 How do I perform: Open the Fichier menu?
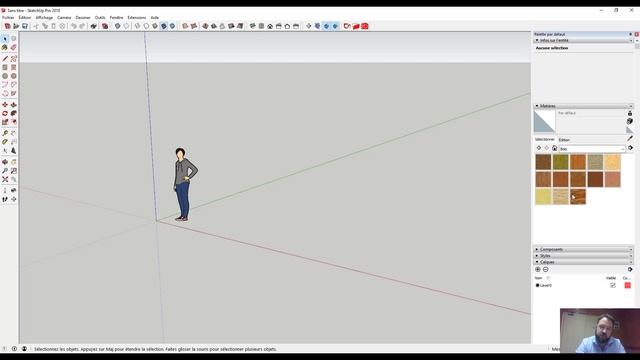pos(8,18)
